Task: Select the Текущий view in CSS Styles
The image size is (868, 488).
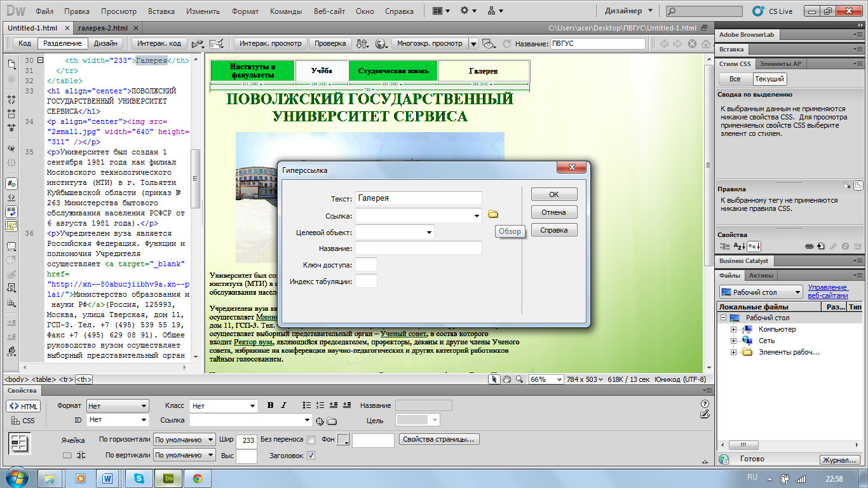Action: (x=770, y=79)
